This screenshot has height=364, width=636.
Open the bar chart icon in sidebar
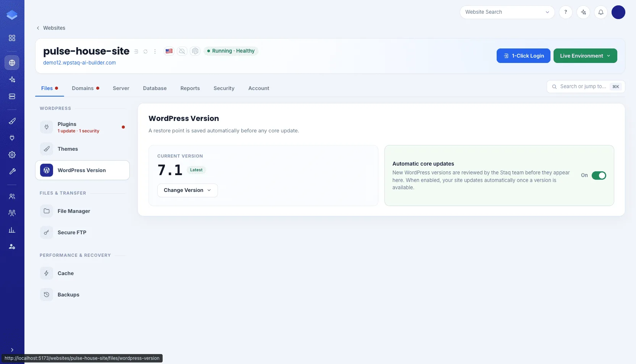[12, 230]
